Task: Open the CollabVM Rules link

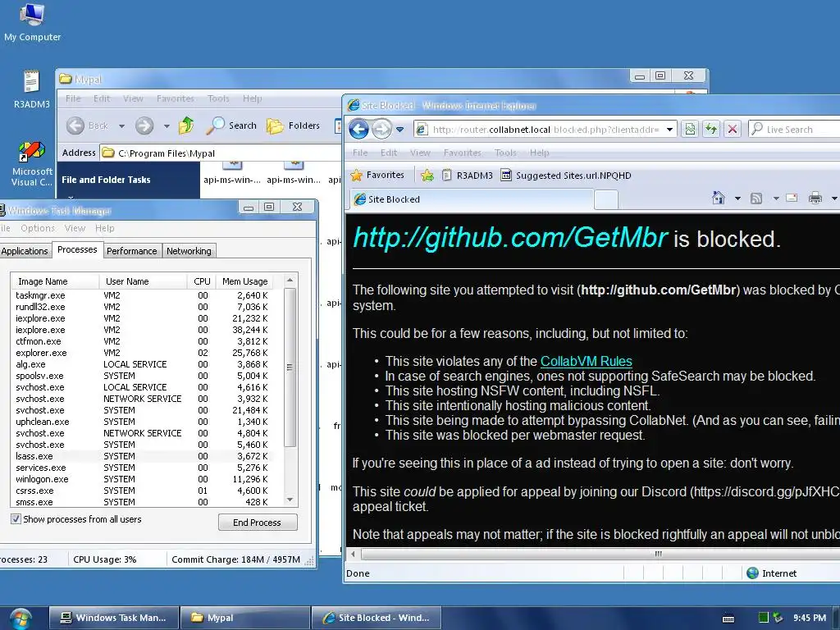Action: tap(586, 361)
